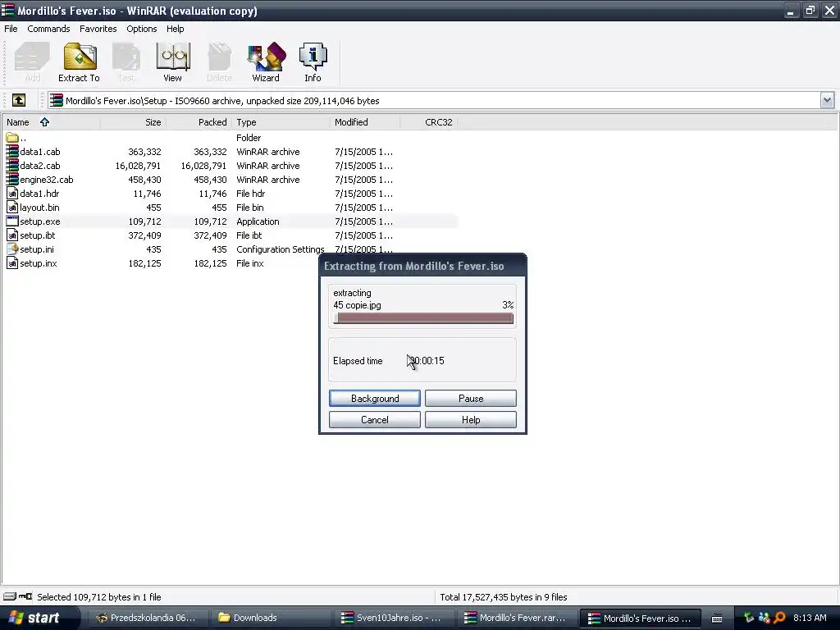Click the 16,028,791 size cell

pyautogui.click(x=138, y=166)
